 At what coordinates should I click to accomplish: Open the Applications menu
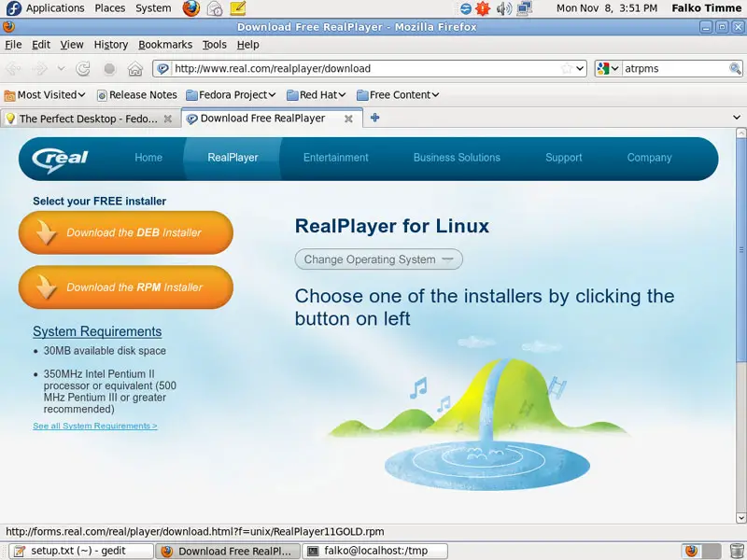pyautogui.click(x=55, y=8)
